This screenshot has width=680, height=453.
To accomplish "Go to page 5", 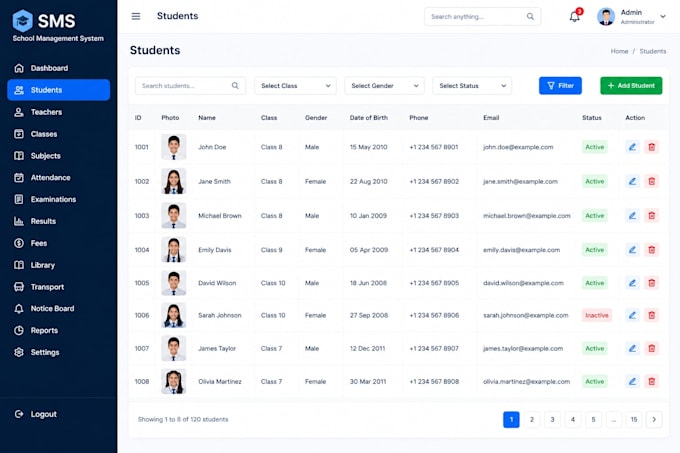I will point(593,419).
